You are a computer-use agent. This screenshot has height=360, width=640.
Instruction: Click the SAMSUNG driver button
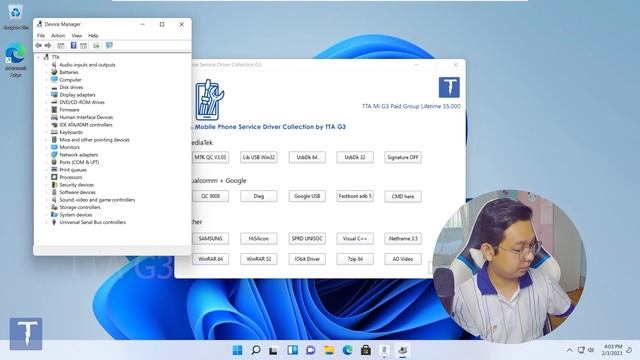[210, 238]
